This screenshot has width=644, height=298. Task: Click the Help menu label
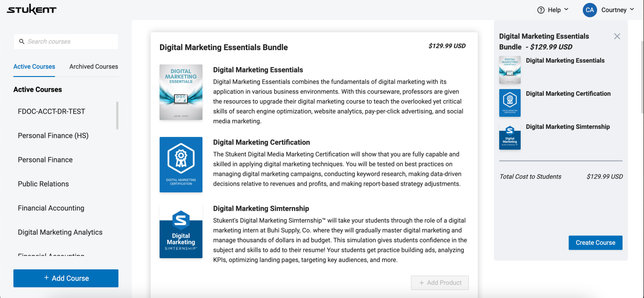[554, 10]
